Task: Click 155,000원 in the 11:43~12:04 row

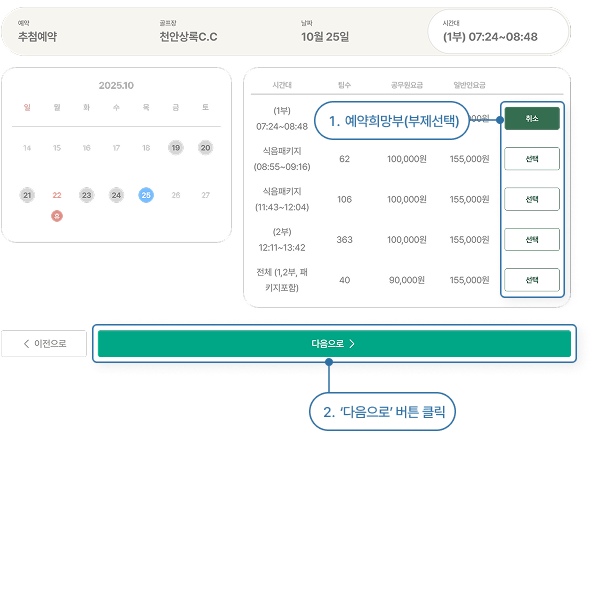Action: [x=470, y=199]
